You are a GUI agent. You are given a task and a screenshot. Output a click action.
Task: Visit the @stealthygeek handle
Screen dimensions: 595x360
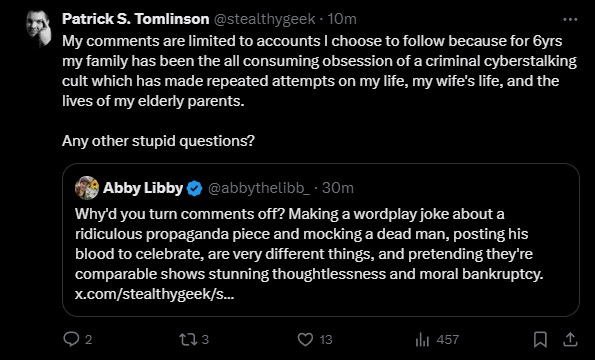(264, 19)
